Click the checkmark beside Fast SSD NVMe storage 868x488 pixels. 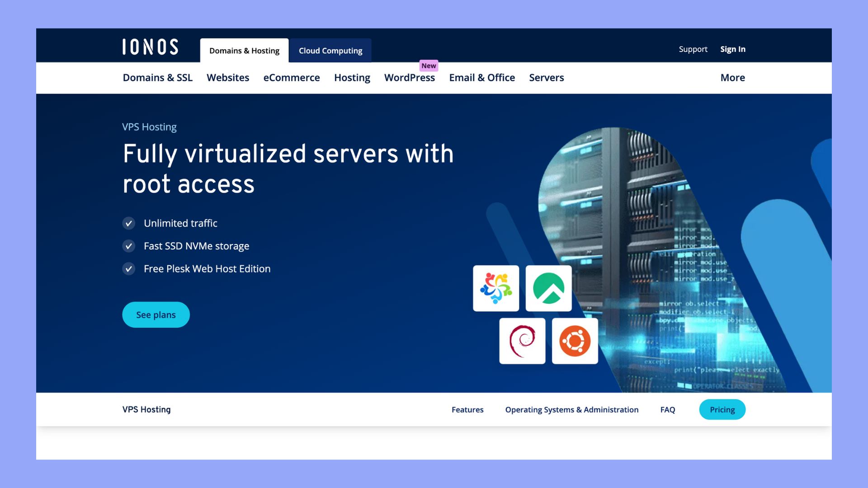129,246
